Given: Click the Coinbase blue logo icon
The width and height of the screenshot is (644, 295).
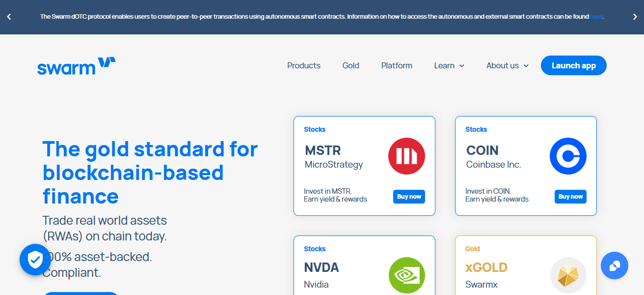Looking at the screenshot, I should 568,156.
